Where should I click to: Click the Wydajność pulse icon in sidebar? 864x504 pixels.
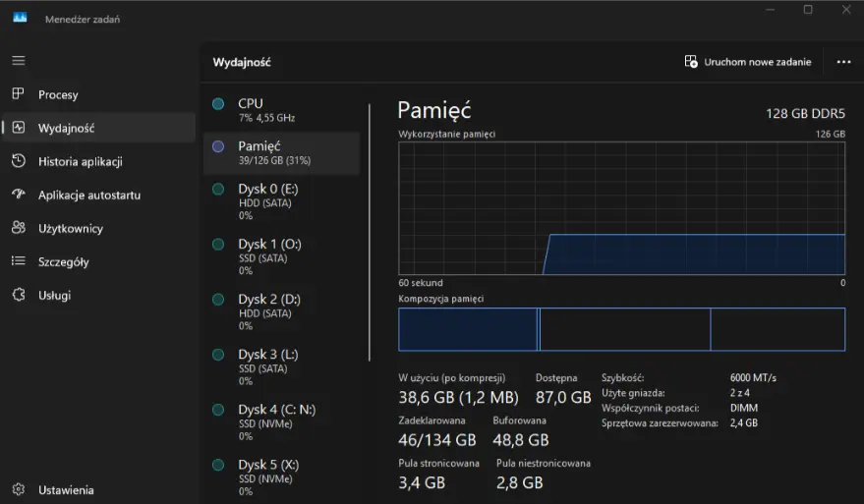tap(19, 128)
